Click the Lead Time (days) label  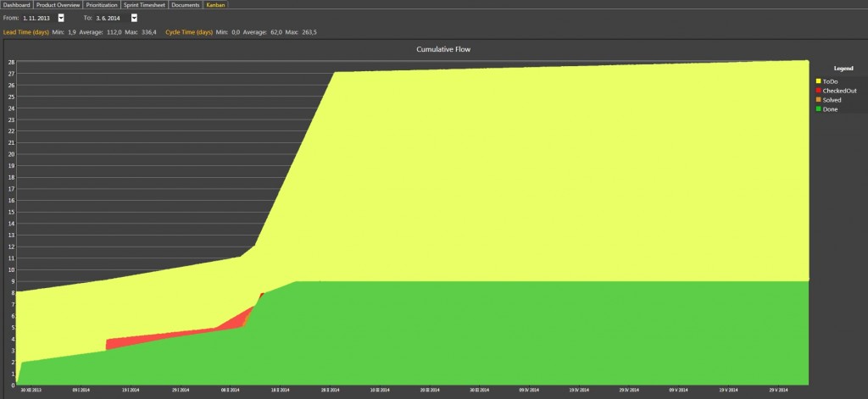click(26, 32)
